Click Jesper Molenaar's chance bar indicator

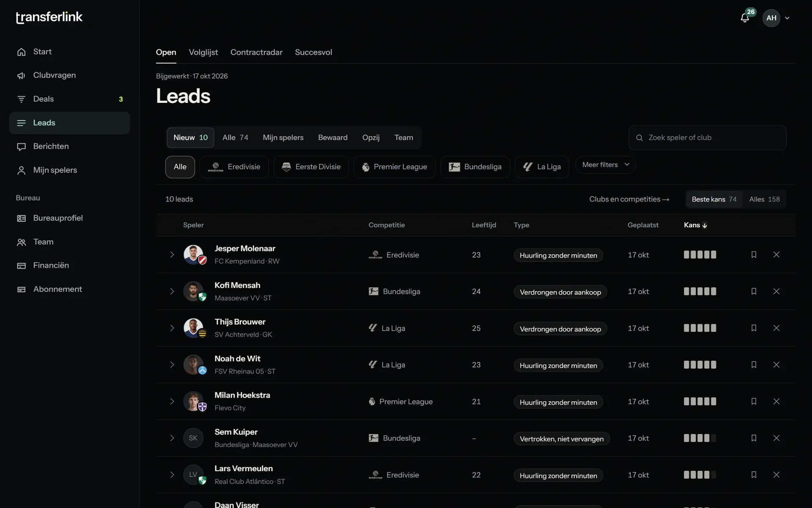pos(700,254)
